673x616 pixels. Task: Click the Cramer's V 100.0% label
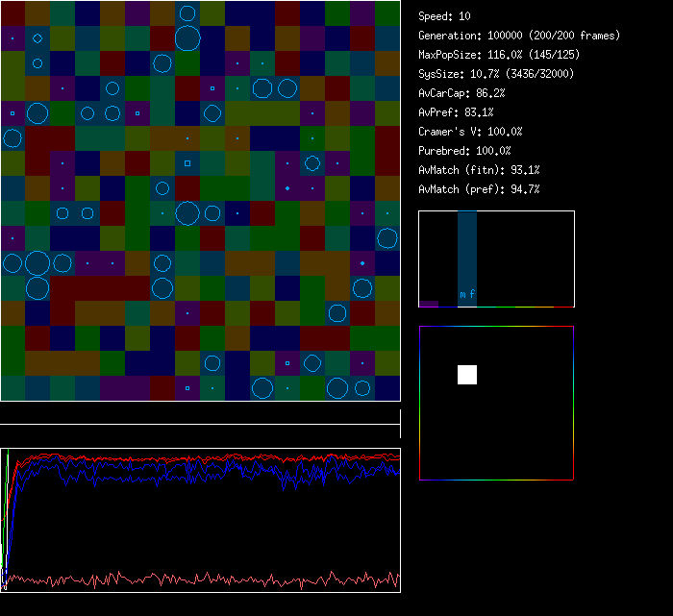click(x=471, y=132)
